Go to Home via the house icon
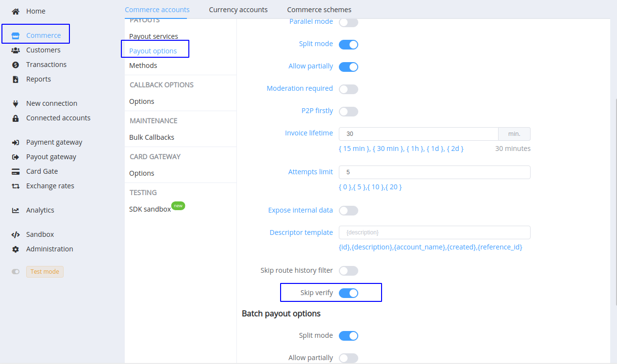Viewport: 617px width, 364px height. coord(16,11)
